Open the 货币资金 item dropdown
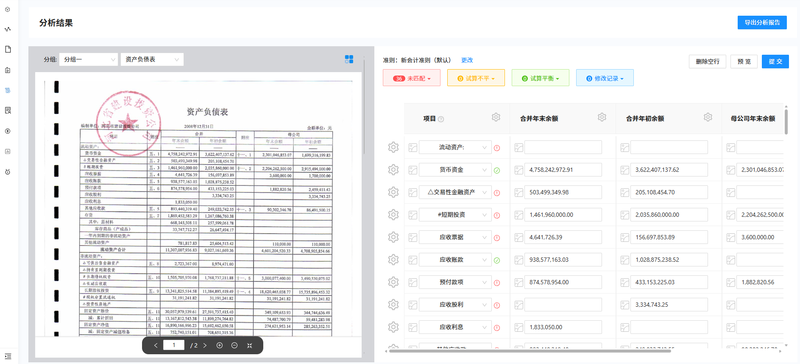This screenshot has height=364, width=800. pos(455,169)
